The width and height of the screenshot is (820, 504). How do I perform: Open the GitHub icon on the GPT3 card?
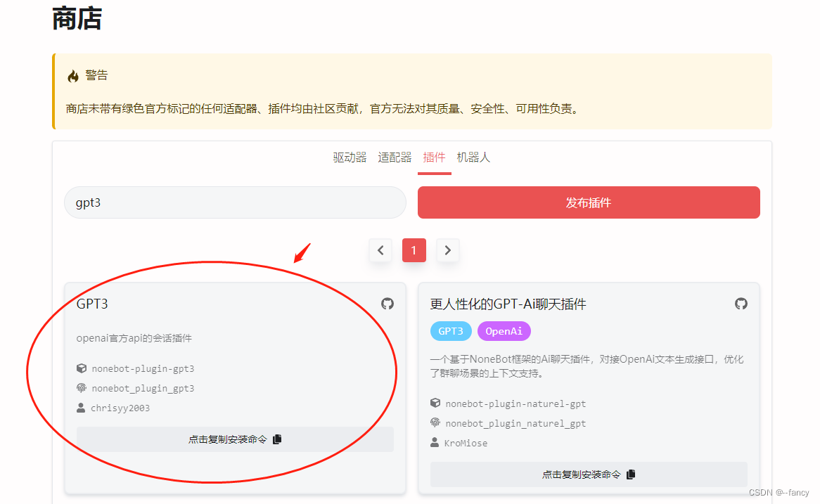387,304
